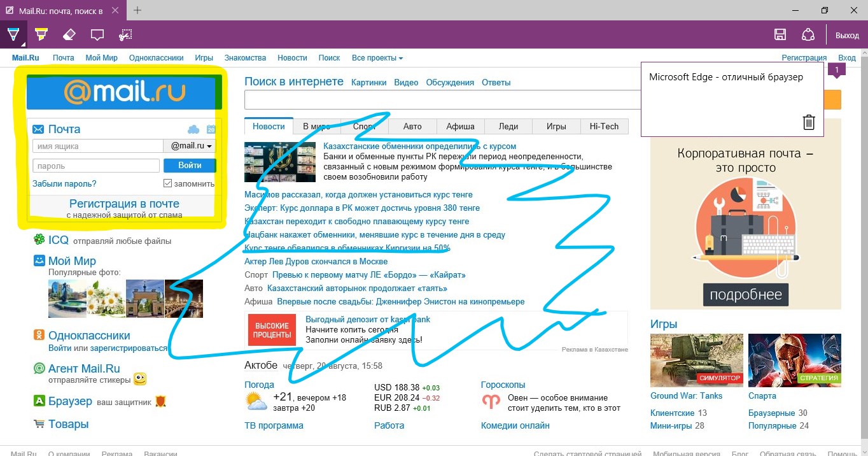Save the web note
The width and height of the screenshot is (868, 456).
(x=780, y=34)
